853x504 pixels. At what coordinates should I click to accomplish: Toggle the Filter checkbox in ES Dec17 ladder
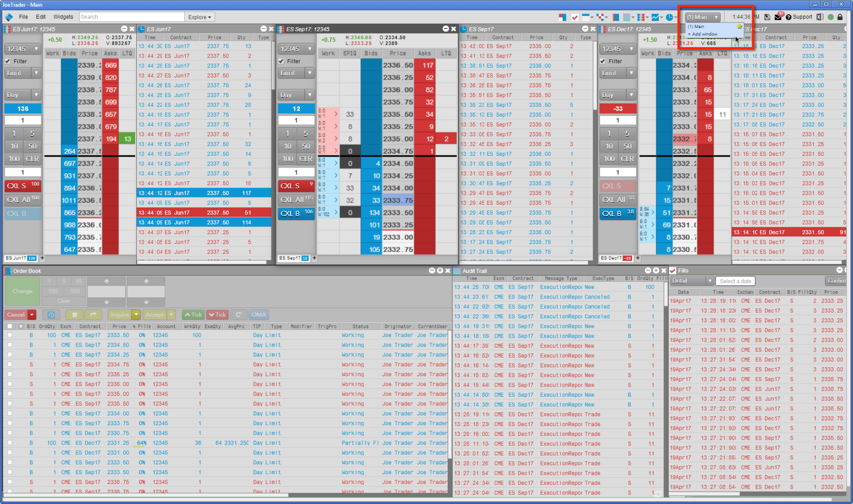(x=603, y=61)
